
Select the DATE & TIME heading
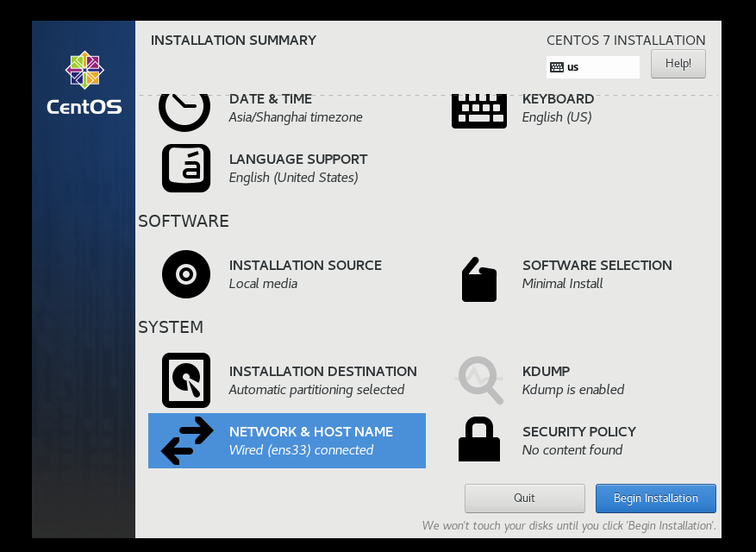271,99
